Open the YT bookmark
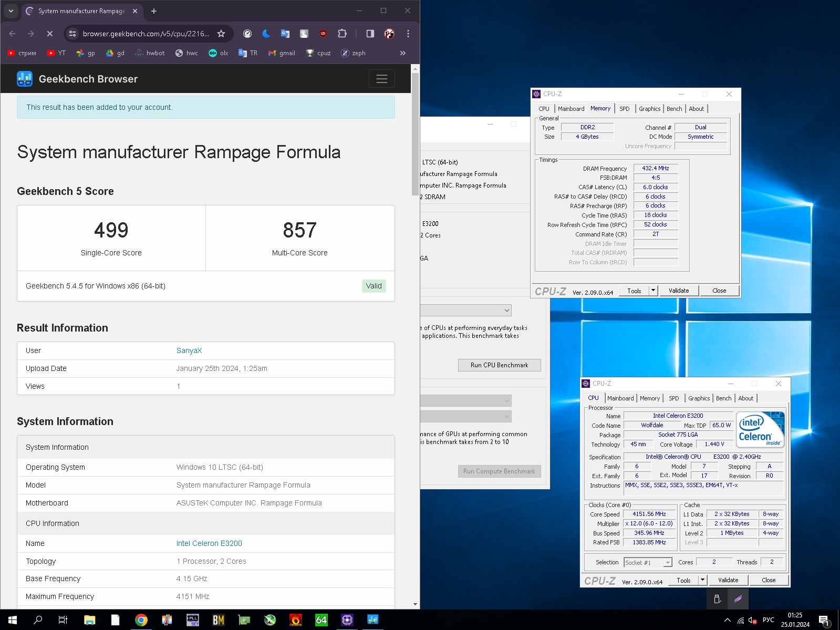This screenshot has height=630, width=840. [x=56, y=53]
